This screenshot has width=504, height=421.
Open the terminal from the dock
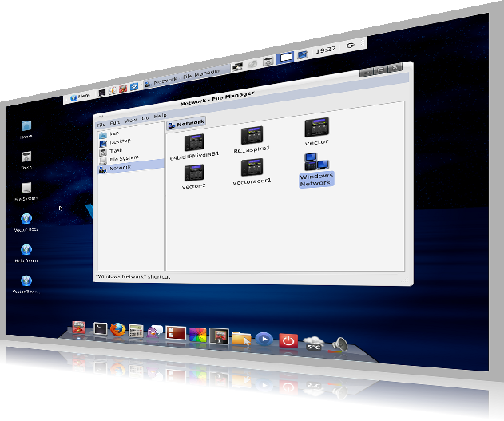[100, 328]
